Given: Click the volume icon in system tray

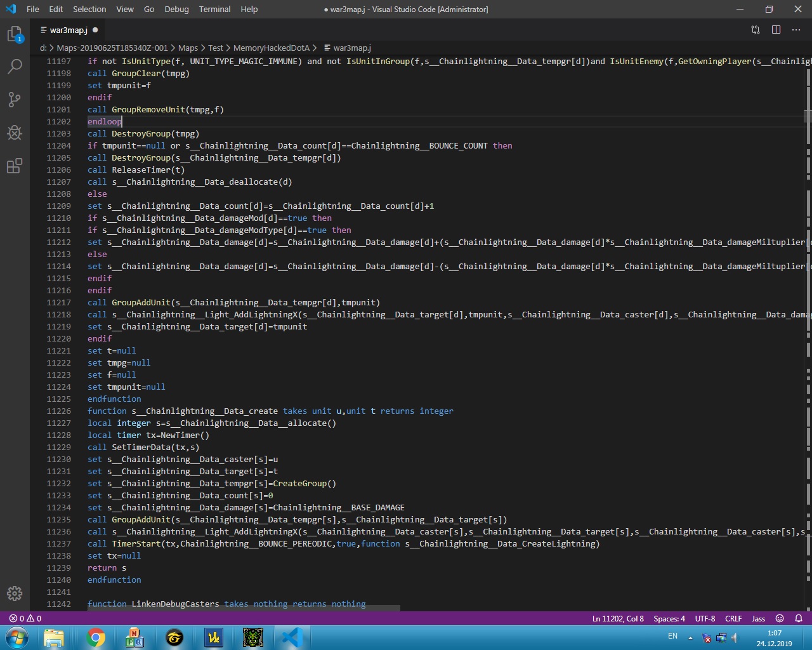Looking at the screenshot, I should (x=735, y=637).
